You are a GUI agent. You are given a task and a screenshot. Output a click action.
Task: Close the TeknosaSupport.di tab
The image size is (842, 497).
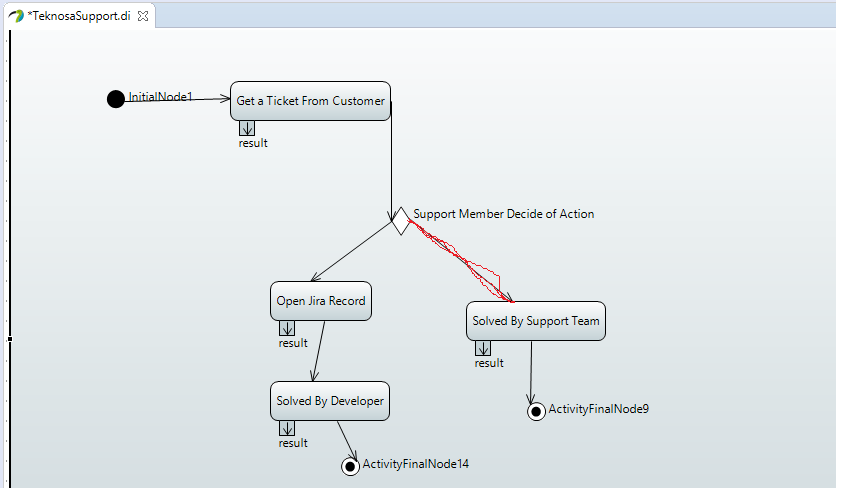pyautogui.click(x=143, y=16)
